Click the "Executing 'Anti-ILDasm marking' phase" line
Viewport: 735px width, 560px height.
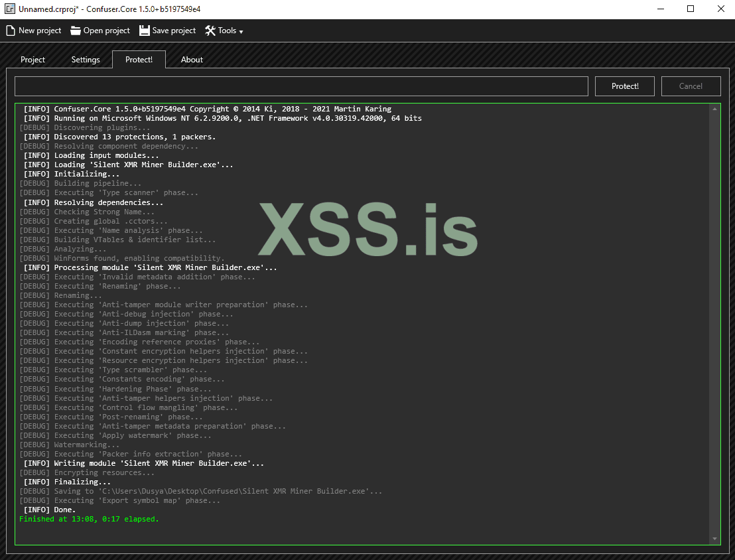(124, 333)
